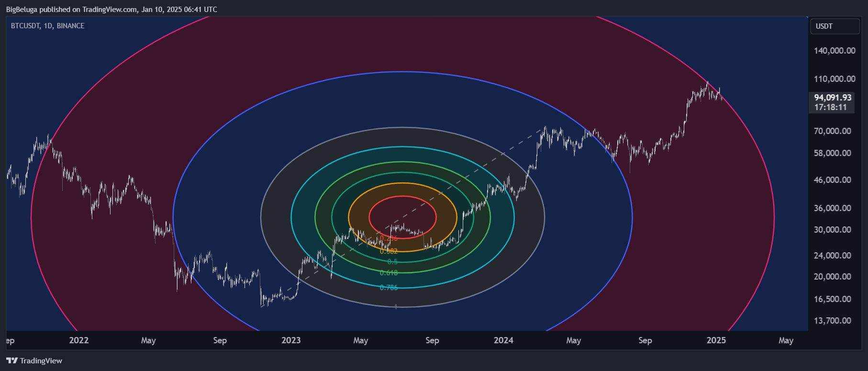Viewport: 868px width, 371px height.
Task: Select the red 0.236 Fib circle label
Action: coord(389,238)
